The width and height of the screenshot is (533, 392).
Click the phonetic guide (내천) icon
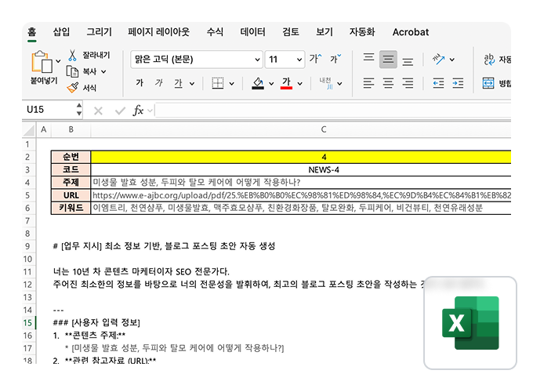pos(325,83)
